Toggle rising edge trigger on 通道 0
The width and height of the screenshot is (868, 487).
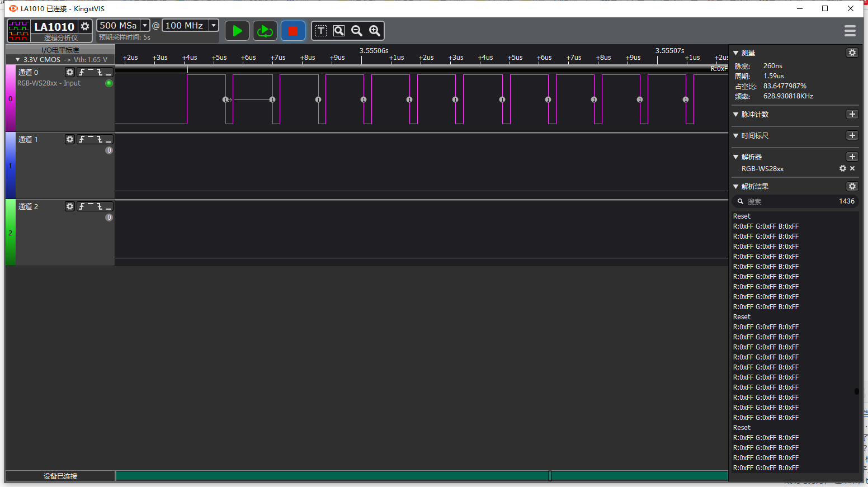(x=82, y=72)
